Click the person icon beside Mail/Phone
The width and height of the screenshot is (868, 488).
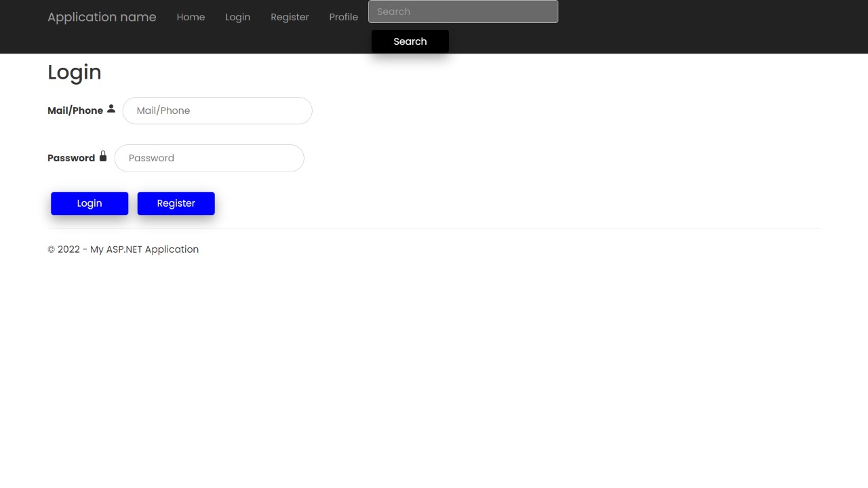point(111,109)
